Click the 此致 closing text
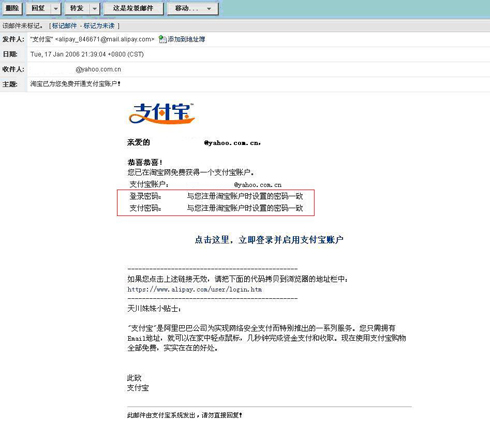The width and height of the screenshot is (490, 421). pos(134,378)
